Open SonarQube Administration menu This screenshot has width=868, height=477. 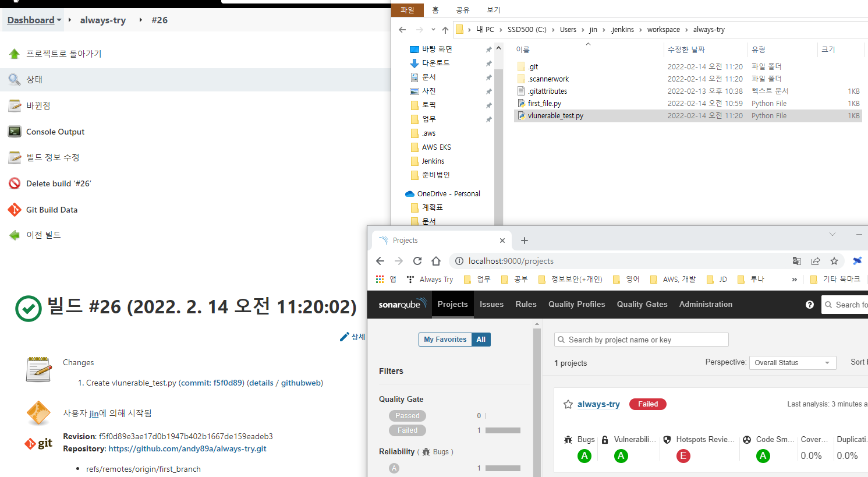click(706, 305)
